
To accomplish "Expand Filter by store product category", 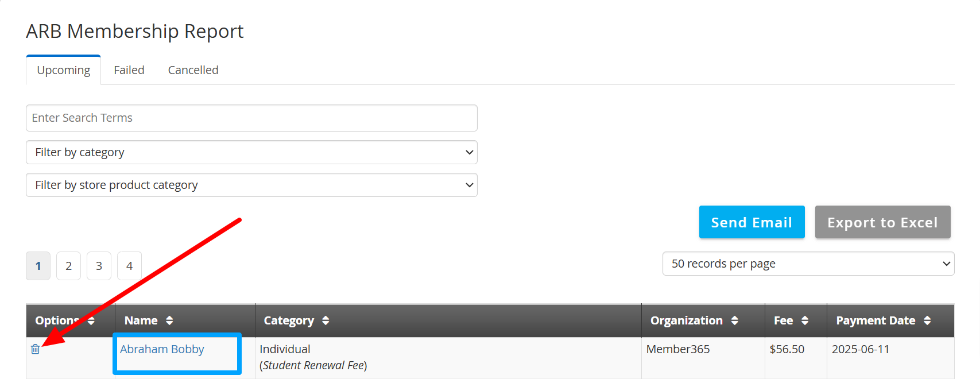I will (x=251, y=185).
